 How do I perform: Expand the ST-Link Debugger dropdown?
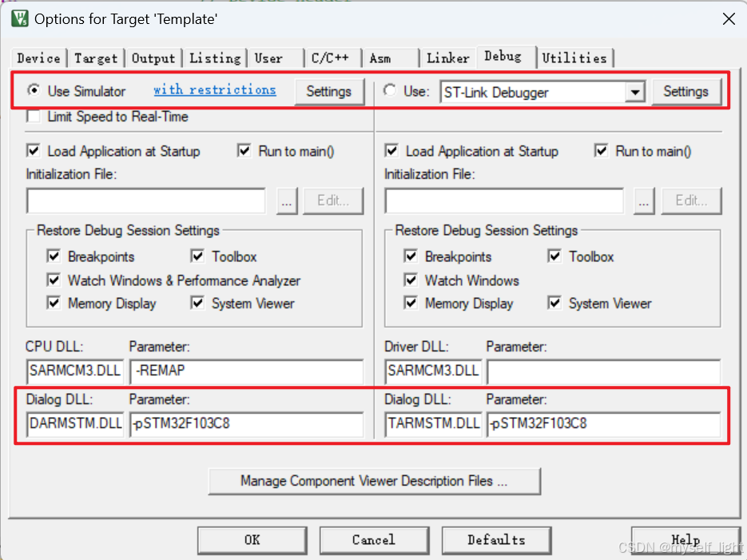634,92
